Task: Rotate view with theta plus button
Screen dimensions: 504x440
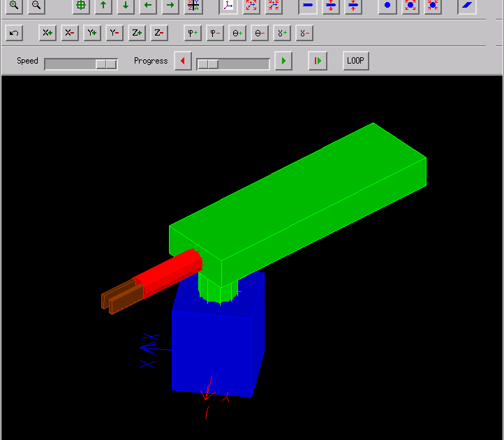Action: (x=237, y=33)
